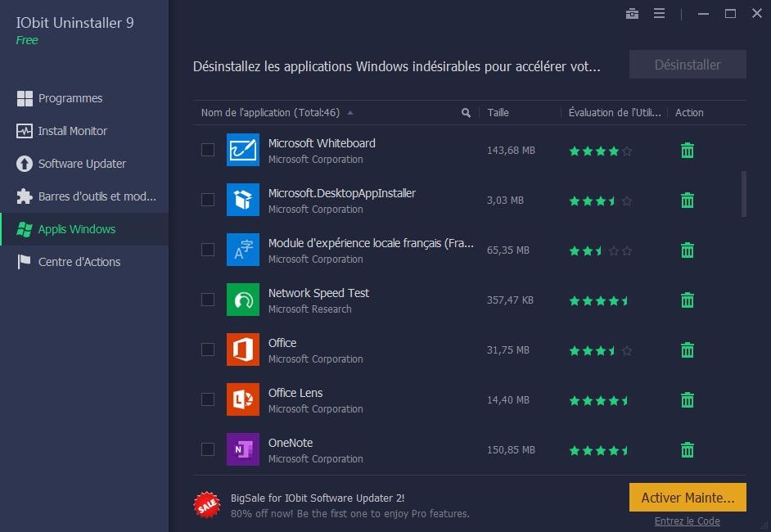Click the vertical scrollbar thumb of the app list
Viewport: 771px width, 532px height.
pyautogui.click(x=743, y=194)
